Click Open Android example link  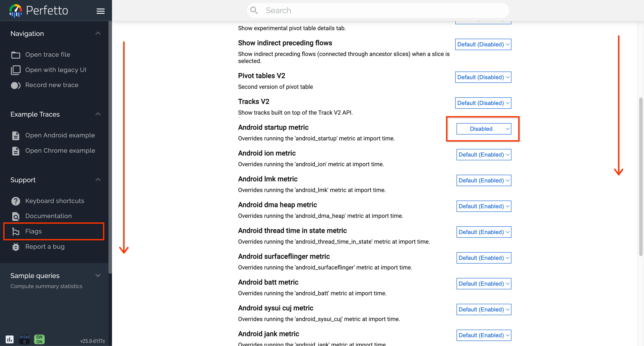pos(60,135)
